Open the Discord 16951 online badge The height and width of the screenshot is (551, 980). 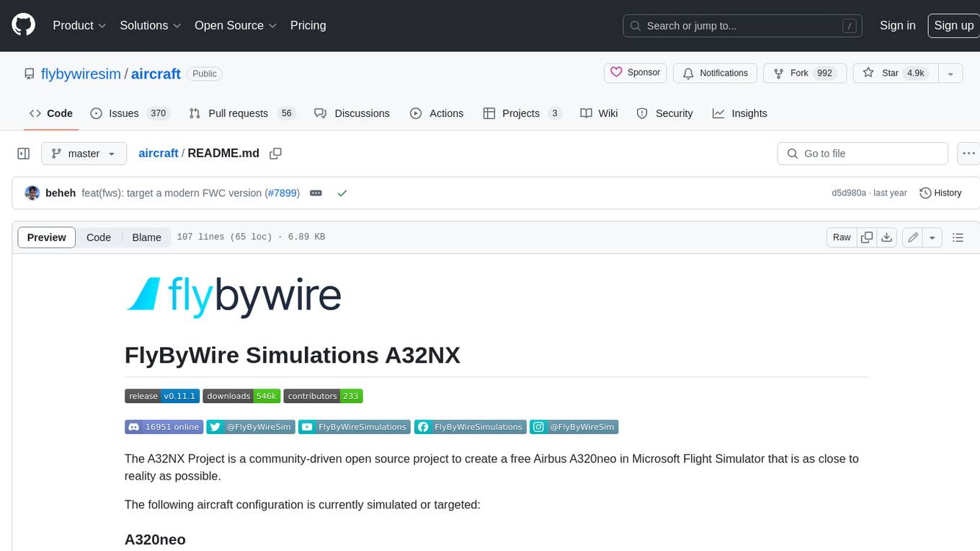164,427
